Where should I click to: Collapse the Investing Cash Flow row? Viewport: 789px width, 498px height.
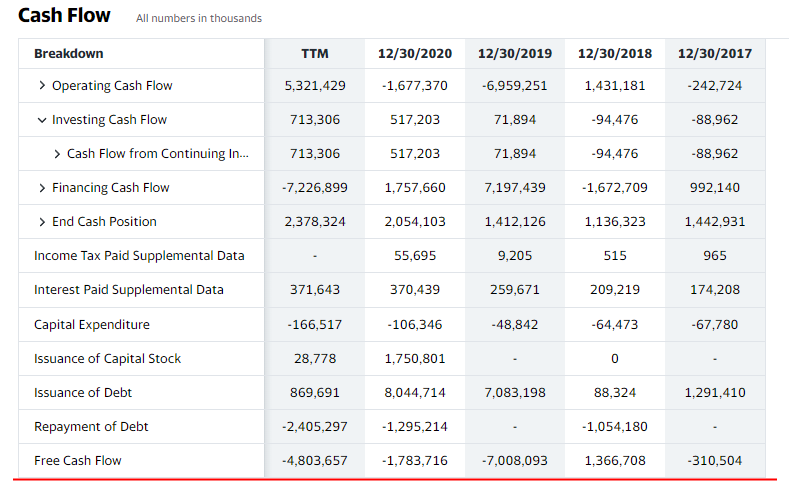tap(42, 120)
